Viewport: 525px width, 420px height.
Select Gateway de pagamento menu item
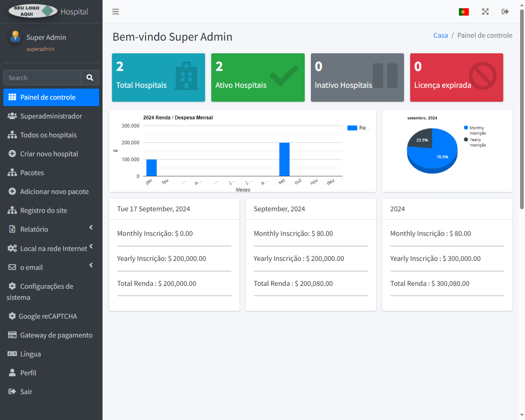[x=56, y=335]
